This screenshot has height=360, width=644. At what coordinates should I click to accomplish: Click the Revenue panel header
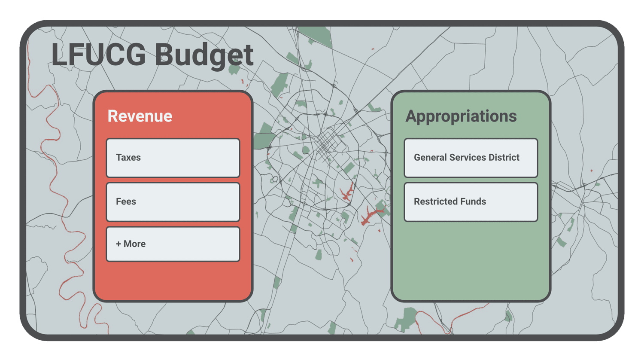pos(140,116)
